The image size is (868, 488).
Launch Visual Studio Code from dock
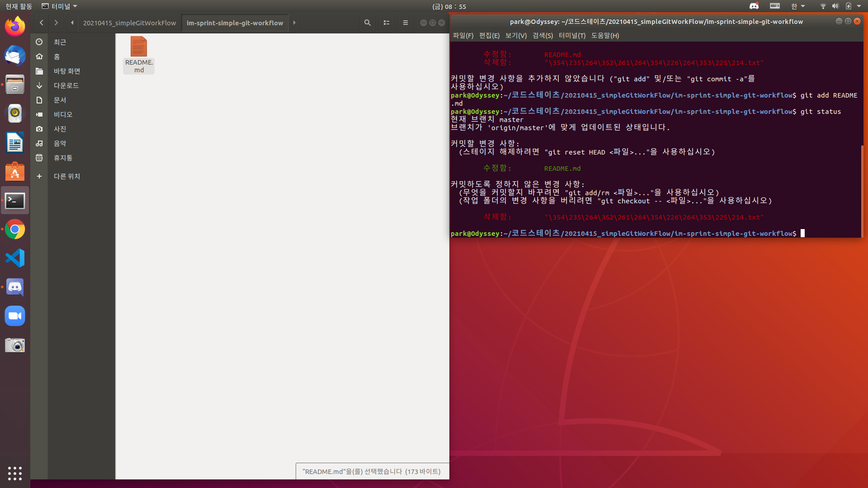pyautogui.click(x=15, y=258)
